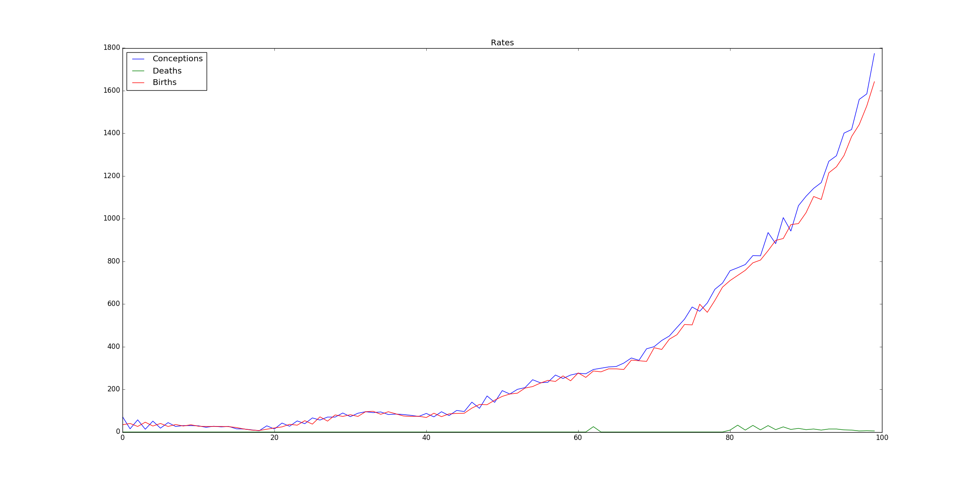Click the "Births" legend label
Image resolution: width=980 pixels, height=480 pixels.
165,83
